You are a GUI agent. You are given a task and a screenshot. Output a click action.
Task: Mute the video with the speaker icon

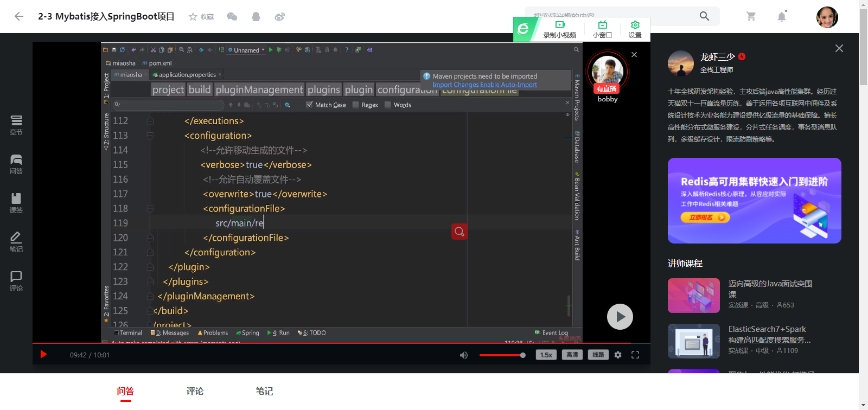pyautogui.click(x=464, y=355)
